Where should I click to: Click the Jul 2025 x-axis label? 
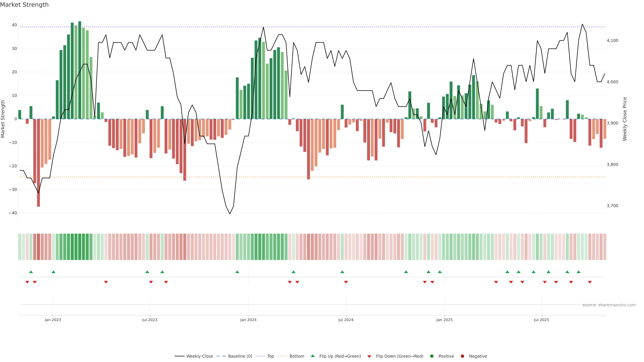coord(541,320)
